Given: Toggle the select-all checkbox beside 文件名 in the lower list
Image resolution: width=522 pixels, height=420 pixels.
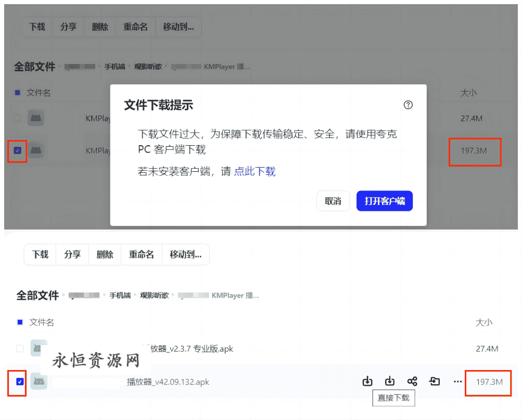Looking at the screenshot, I should click(x=20, y=322).
